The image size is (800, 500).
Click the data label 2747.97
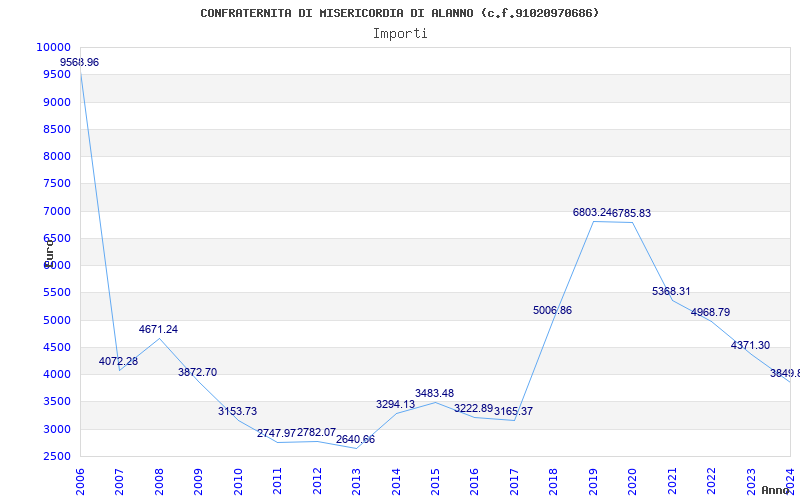click(276, 433)
